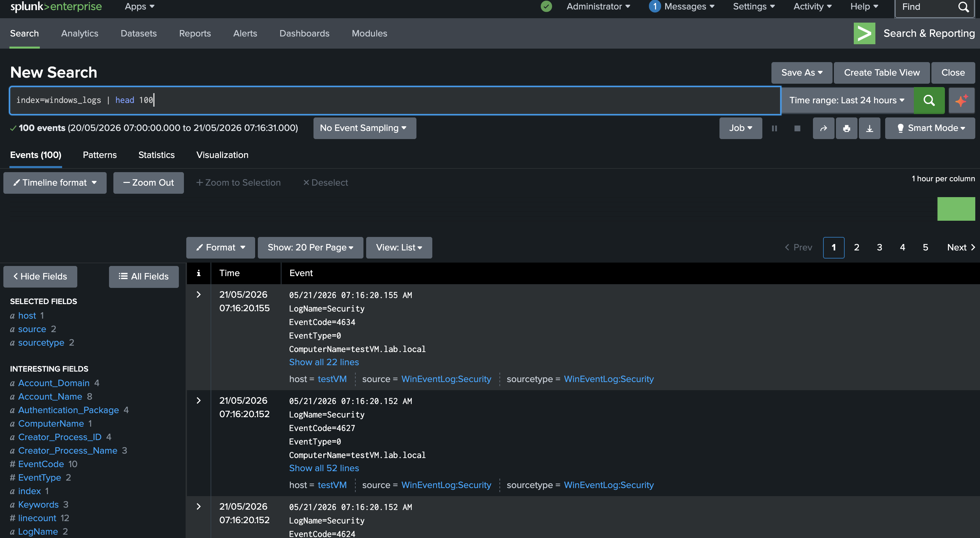Click testVM host value in first event
The width and height of the screenshot is (980, 538).
(x=332, y=379)
